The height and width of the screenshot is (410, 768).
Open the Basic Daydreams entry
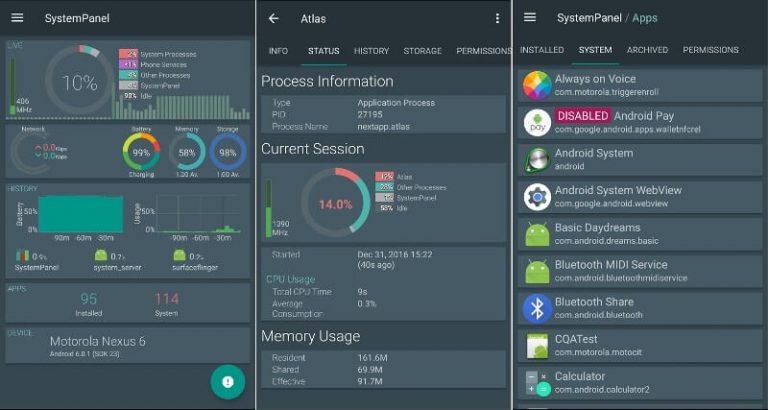pos(640,234)
